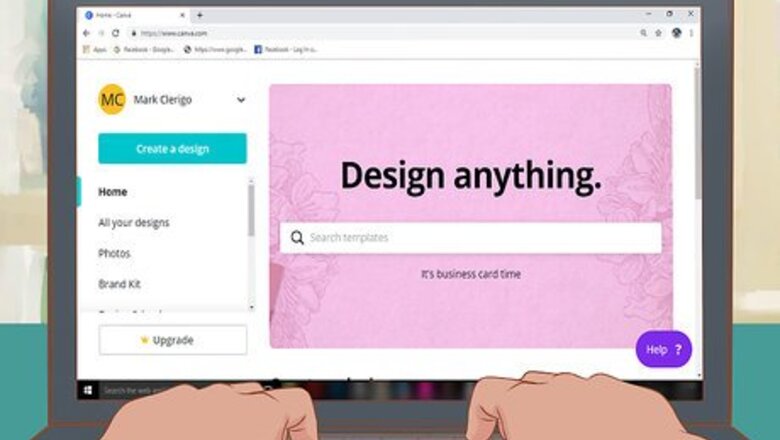Image resolution: width=780 pixels, height=440 pixels.
Task: Open the purple Help button
Action: (664, 350)
